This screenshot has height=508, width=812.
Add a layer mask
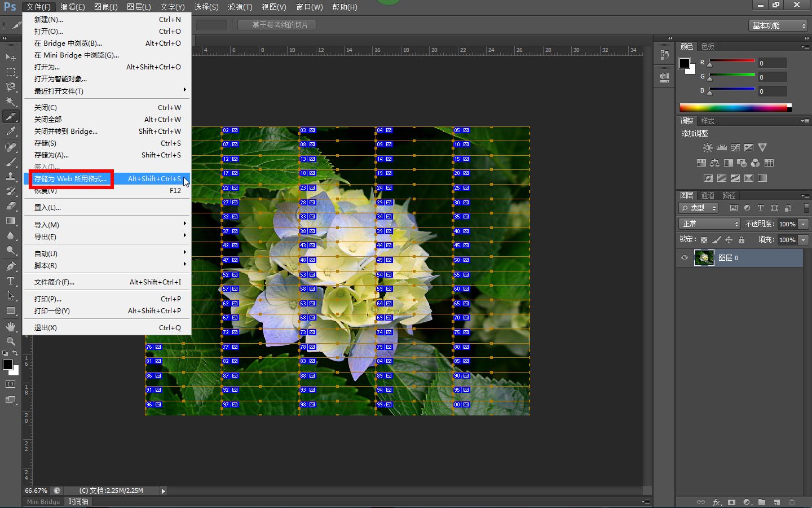732,502
